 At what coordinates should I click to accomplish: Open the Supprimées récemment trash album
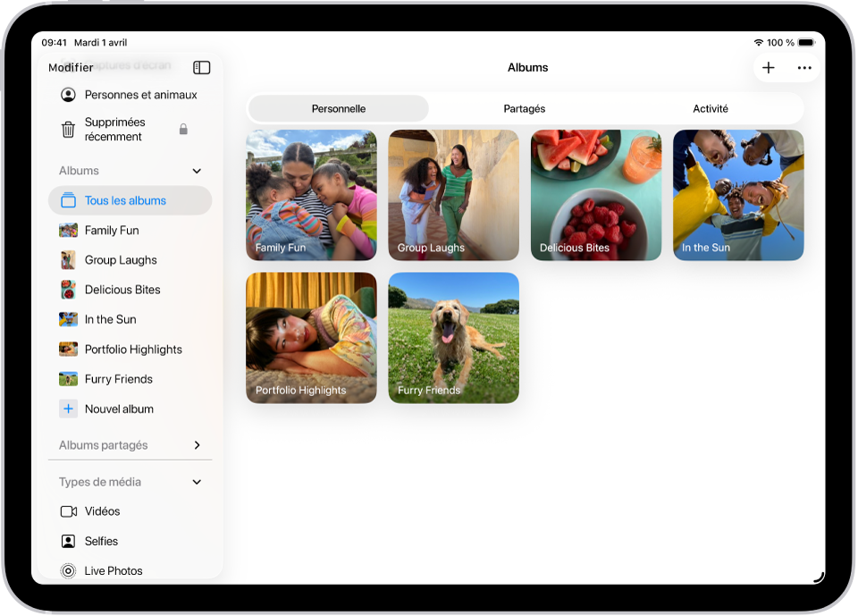(x=116, y=129)
